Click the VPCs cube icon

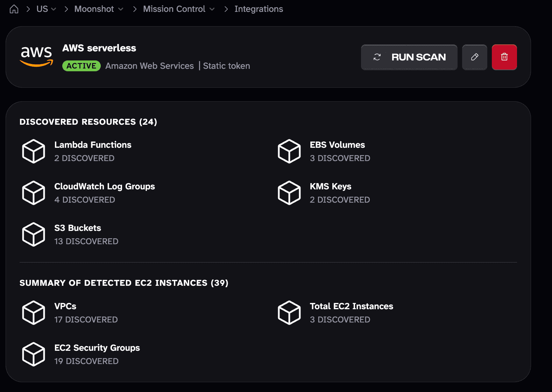point(34,313)
